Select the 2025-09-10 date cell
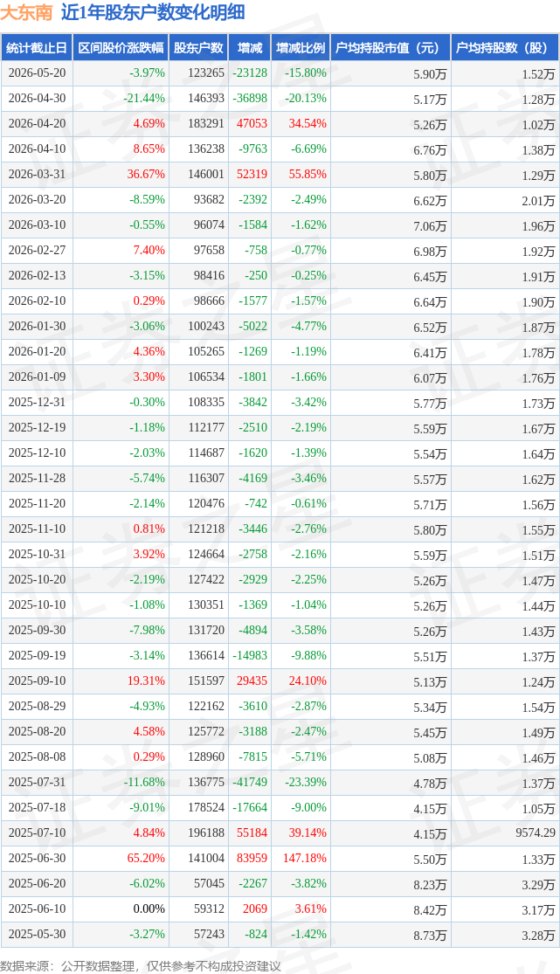560x974 pixels. (x=37, y=680)
